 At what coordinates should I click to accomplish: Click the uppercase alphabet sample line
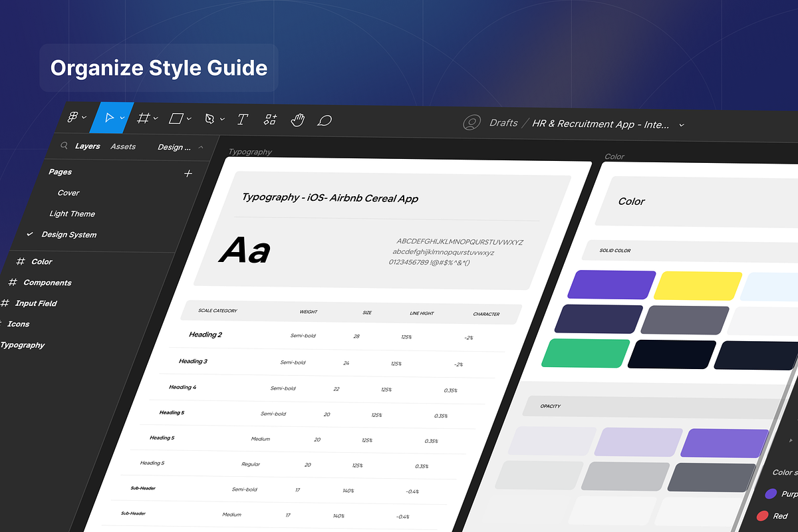(460, 242)
